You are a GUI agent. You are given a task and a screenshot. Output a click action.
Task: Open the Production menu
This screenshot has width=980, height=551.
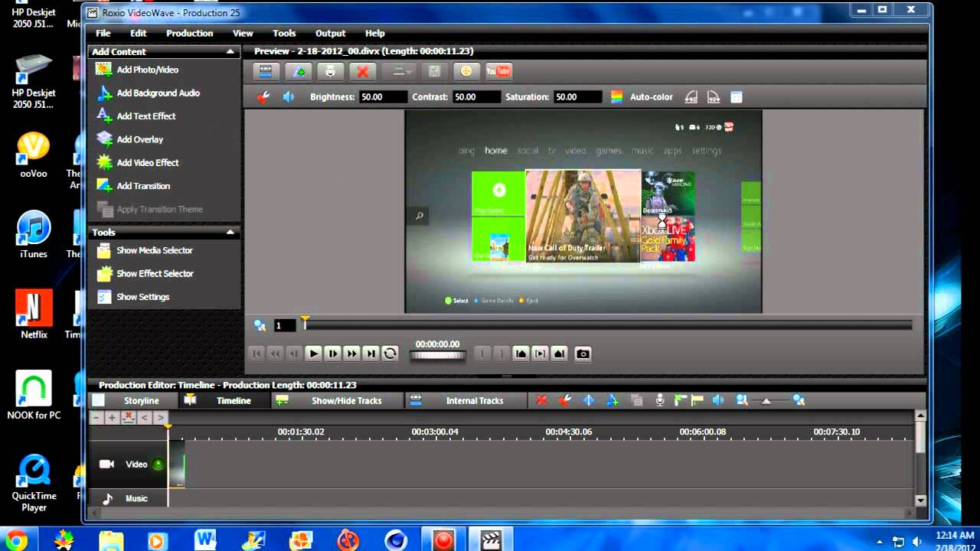point(189,33)
